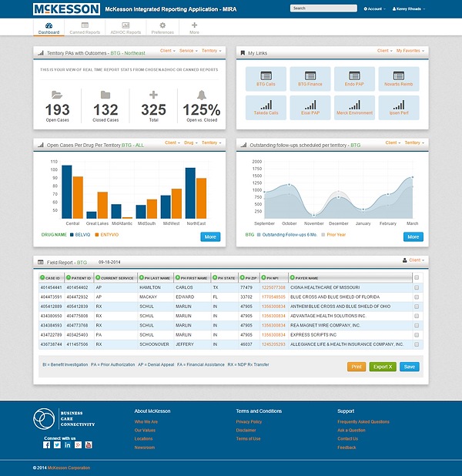Check the row for case 434380650
Image resolution: width=462 pixels, height=476 pixels.
coord(417,316)
